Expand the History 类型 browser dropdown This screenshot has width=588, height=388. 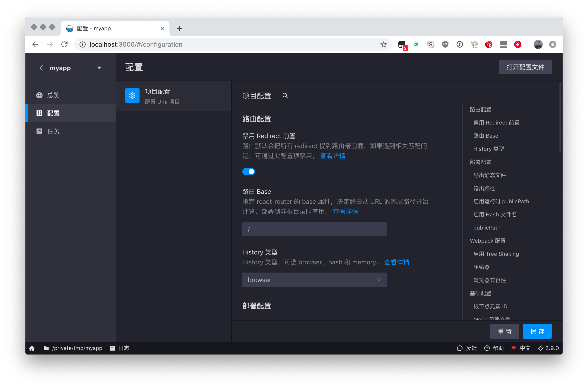tap(314, 280)
